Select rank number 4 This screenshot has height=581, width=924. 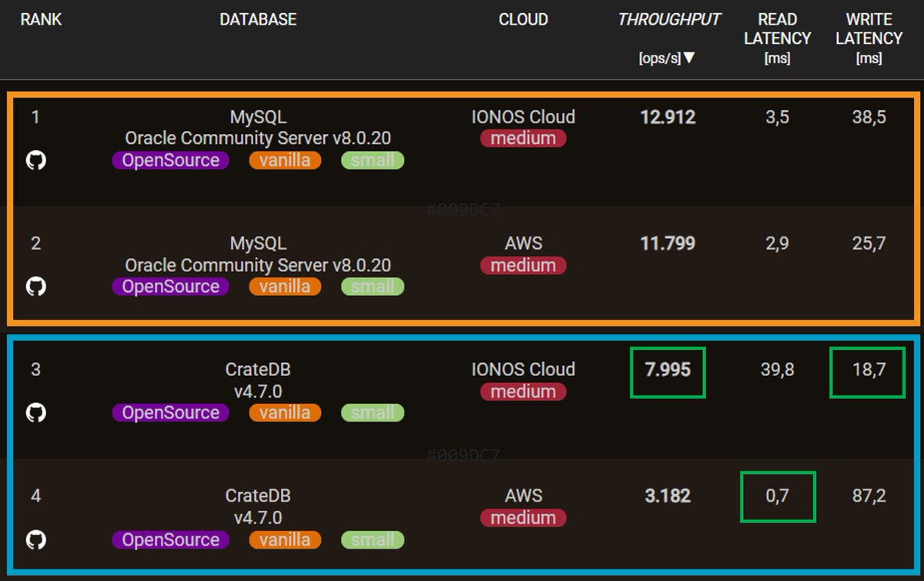point(35,496)
